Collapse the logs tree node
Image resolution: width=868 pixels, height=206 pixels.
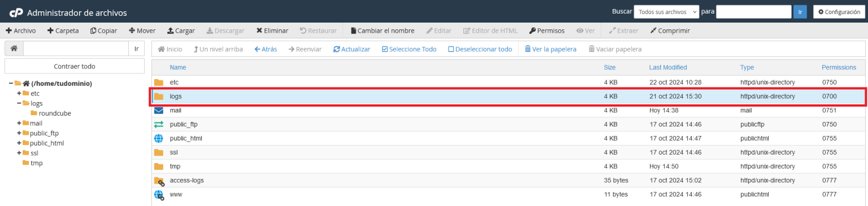pyautogui.click(x=19, y=103)
